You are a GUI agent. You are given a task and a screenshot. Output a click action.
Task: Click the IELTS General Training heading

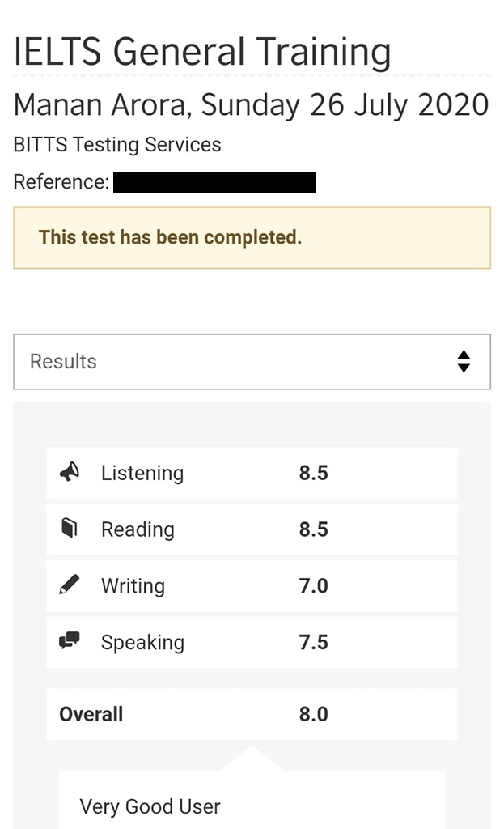pyautogui.click(x=202, y=53)
